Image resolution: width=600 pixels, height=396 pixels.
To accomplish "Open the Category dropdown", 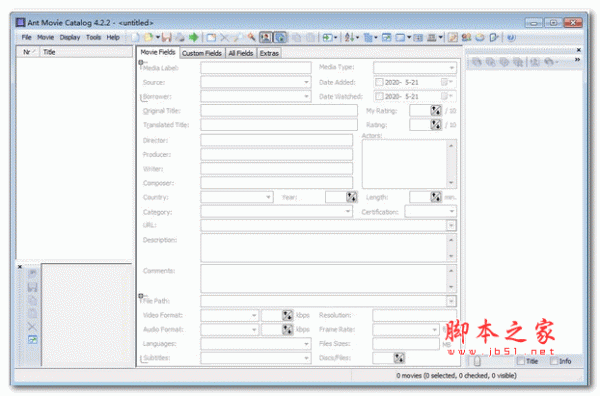I will 347,211.
